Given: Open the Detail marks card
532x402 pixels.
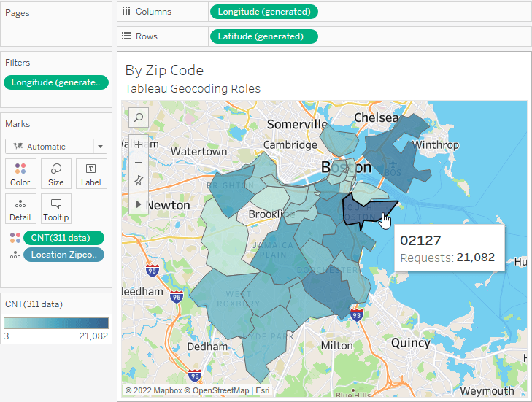Looking at the screenshot, I should point(20,209).
